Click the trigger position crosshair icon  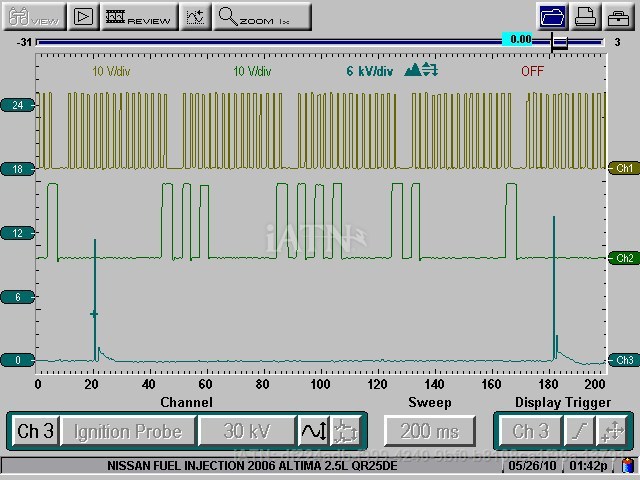click(x=611, y=431)
